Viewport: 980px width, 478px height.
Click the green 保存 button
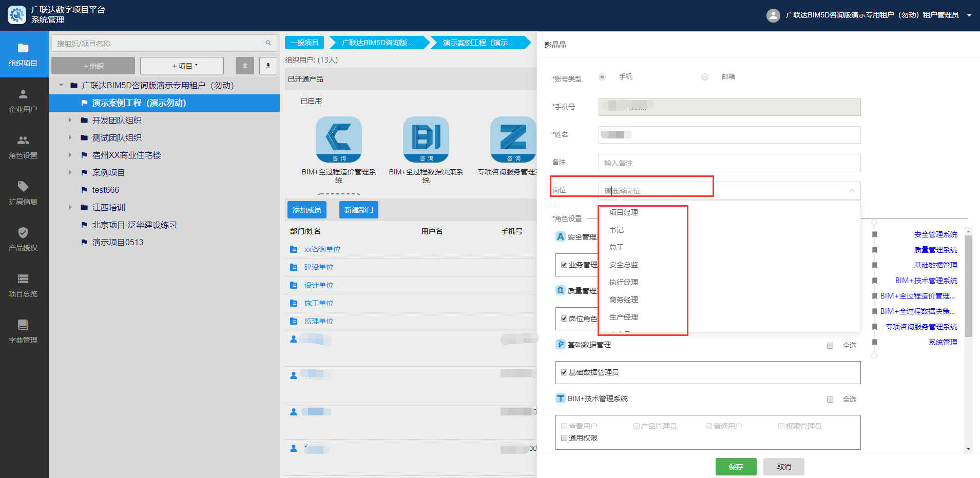[736, 467]
